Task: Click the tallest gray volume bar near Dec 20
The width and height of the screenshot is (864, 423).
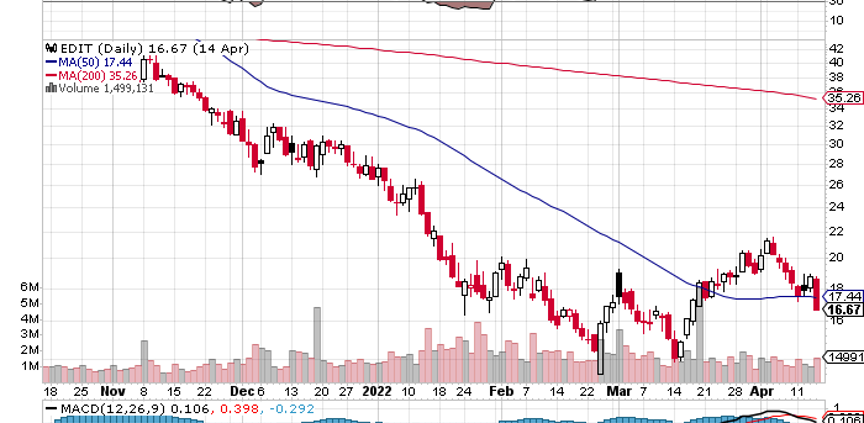Action: pyautogui.click(x=317, y=345)
